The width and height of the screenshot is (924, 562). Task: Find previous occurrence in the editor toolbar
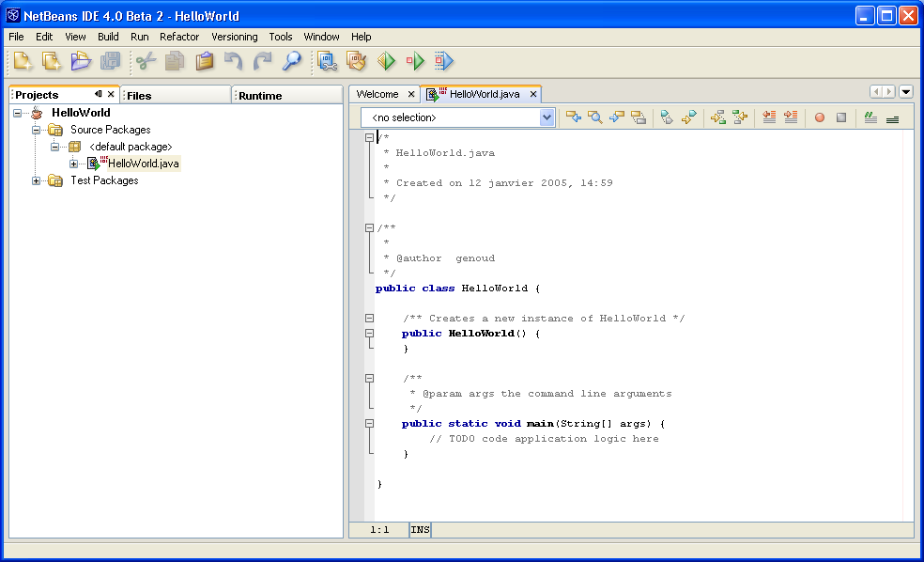574,117
